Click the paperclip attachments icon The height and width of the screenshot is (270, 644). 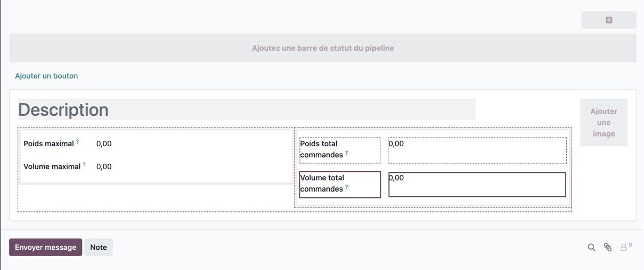(608, 247)
